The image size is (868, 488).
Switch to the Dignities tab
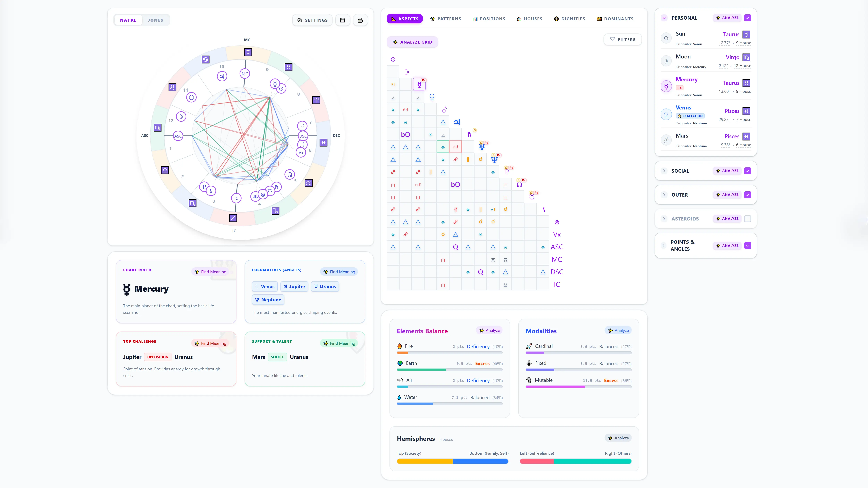[x=569, y=19]
